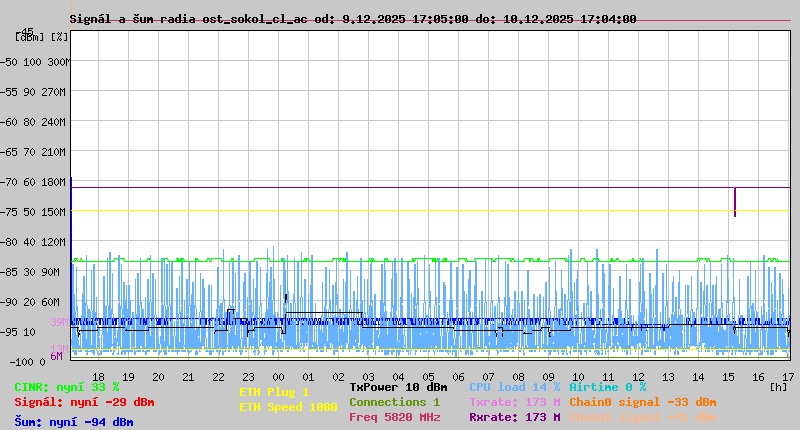This screenshot has height=430, width=800.
Task: Click the pink '39M' rate marker label
Action: pos(59,322)
